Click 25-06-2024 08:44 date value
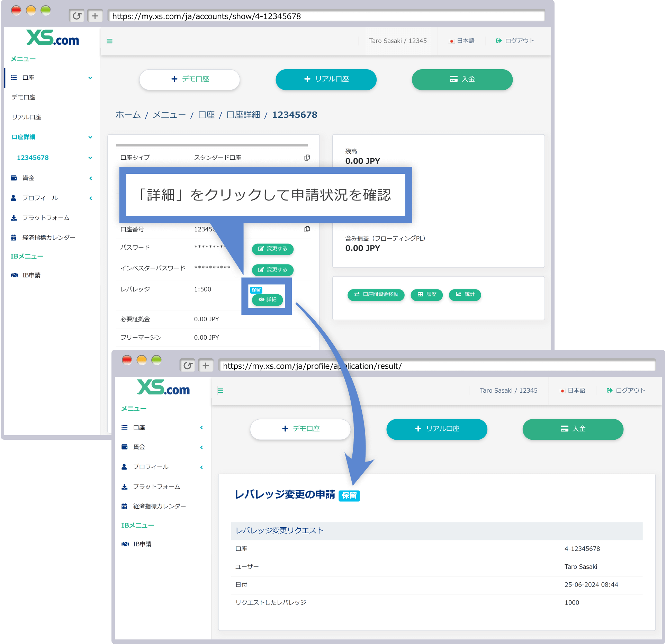 [591, 585]
